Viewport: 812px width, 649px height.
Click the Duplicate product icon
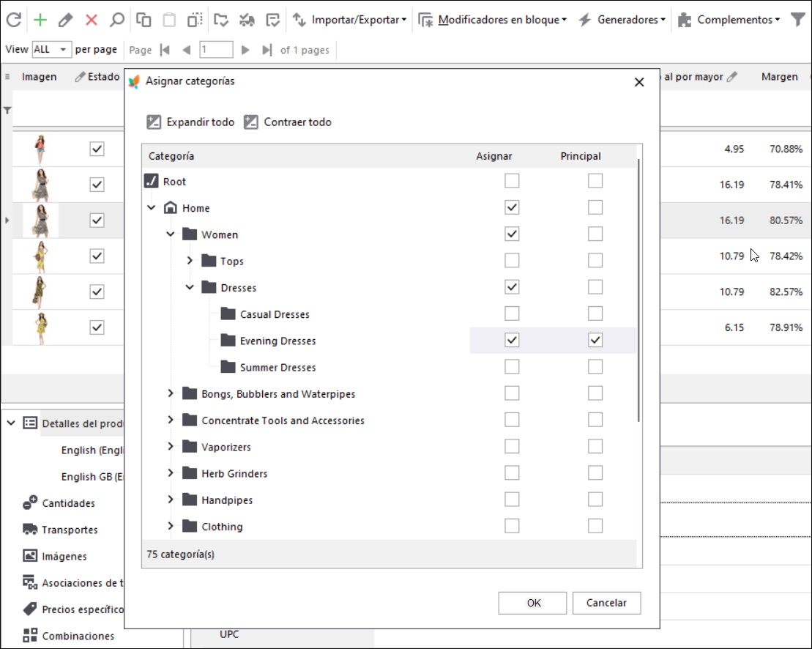(x=195, y=20)
